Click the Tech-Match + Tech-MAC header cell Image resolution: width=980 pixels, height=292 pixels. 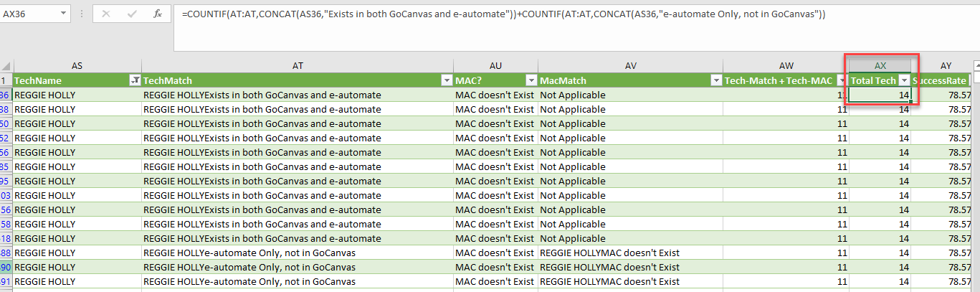[786, 80]
